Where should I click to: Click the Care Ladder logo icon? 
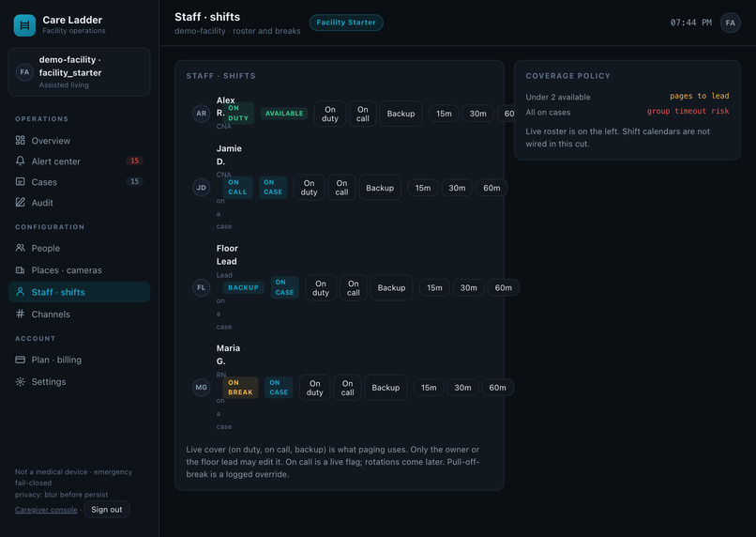[x=24, y=25]
